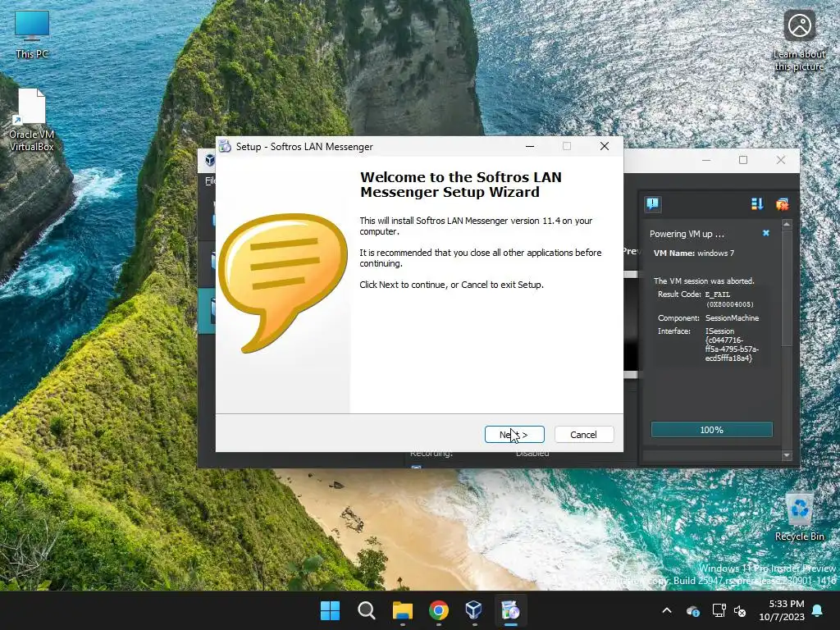
Task: Minimize the VirtualBox Manager window
Action: click(706, 160)
